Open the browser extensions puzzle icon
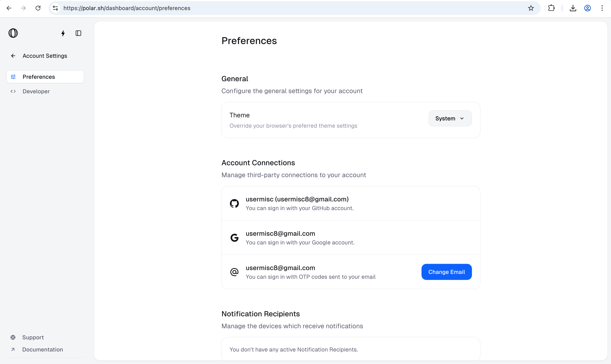Image resolution: width=611 pixels, height=364 pixels. point(551,8)
